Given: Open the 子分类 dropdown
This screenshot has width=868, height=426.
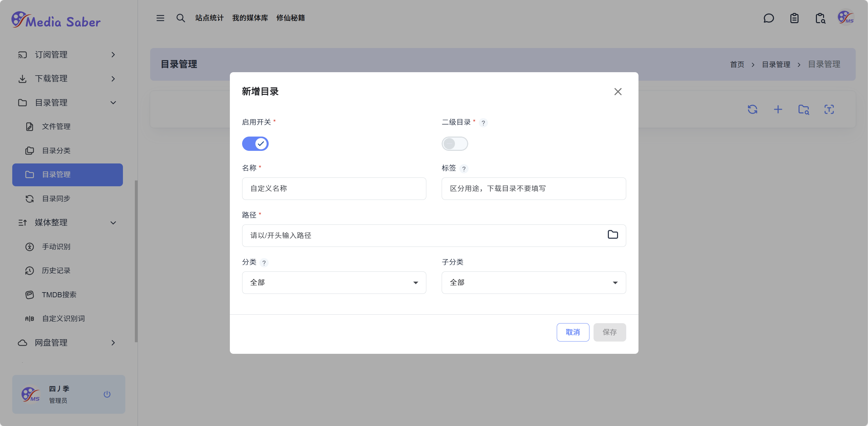Looking at the screenshot, I should point(533,283).
